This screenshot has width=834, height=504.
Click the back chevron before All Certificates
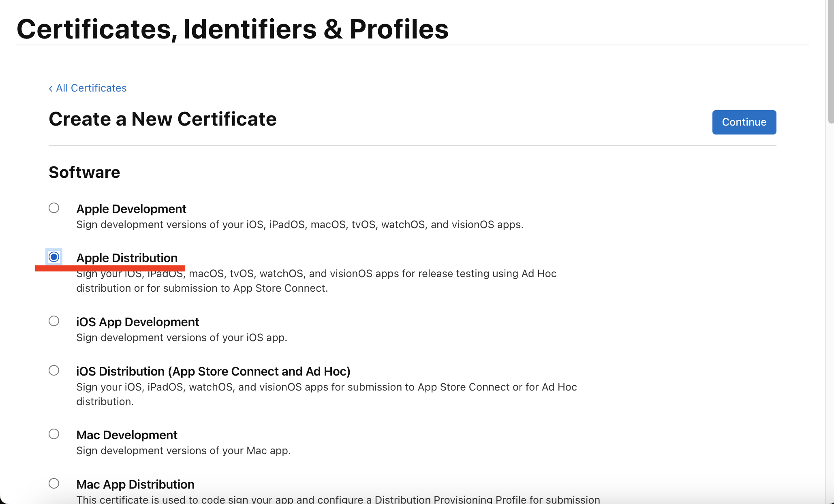point(50,88)
